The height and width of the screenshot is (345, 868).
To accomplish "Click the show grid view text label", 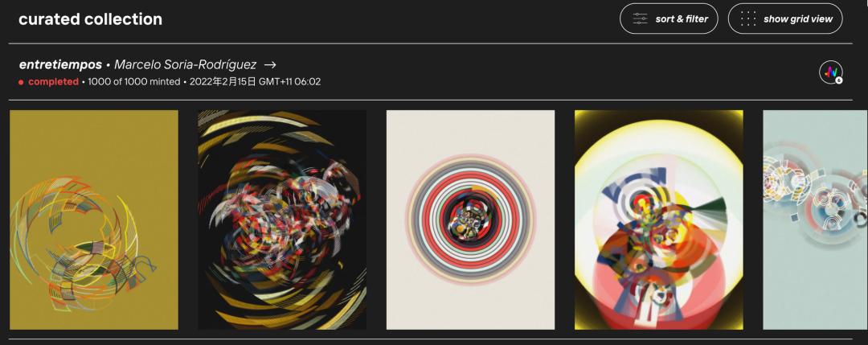I will [798, 18].
